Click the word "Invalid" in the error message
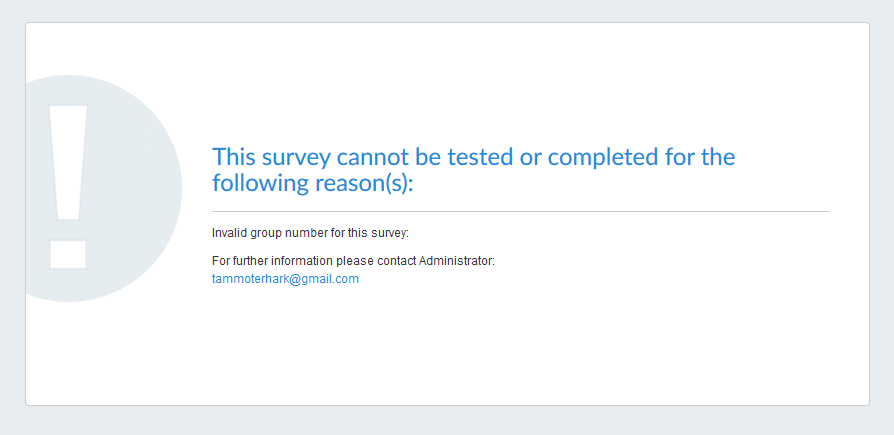The image size is (894, 435). pyautogui.click(x=229, y=234)
